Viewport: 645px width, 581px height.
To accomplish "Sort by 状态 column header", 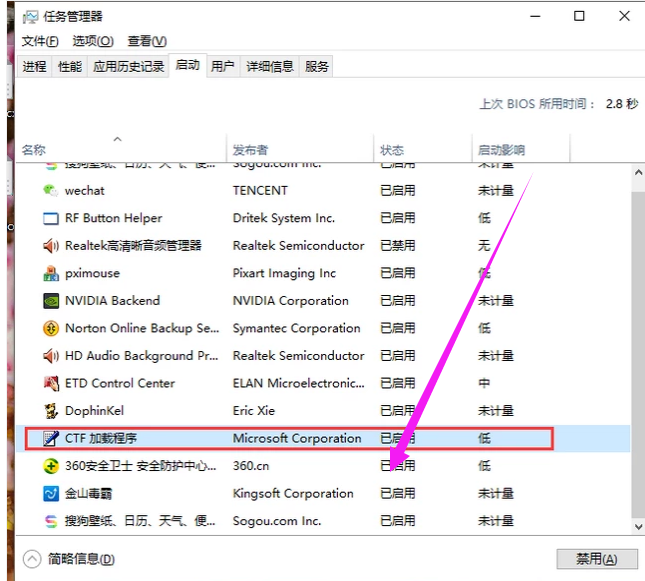I will click(392, 150).
